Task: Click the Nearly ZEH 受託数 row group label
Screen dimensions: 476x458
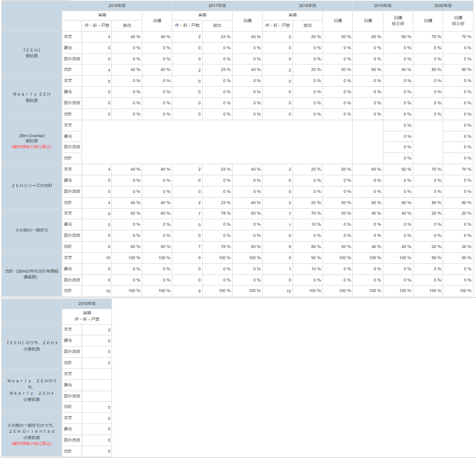Action: 32,97
